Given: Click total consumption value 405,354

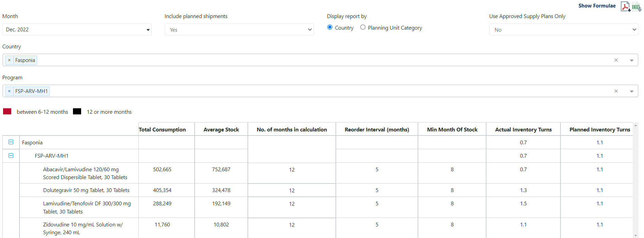Looking at the screenshot, I should click(162, 190).
